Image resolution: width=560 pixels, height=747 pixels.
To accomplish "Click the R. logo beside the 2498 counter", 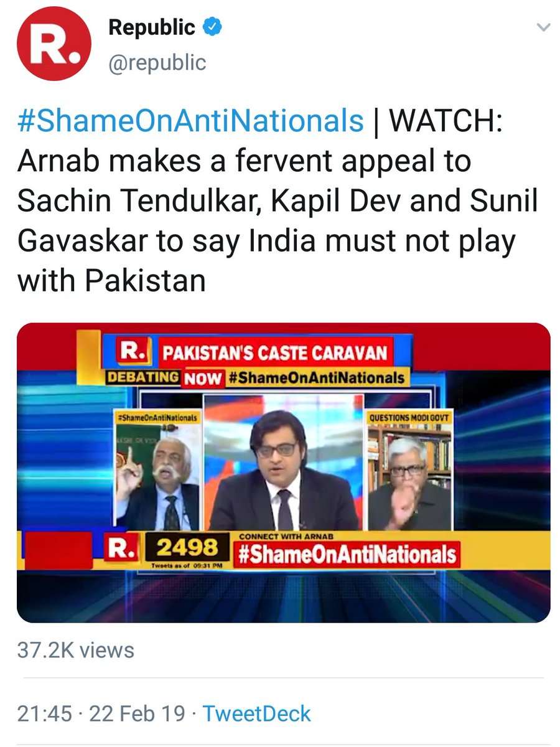I will click(123, 548).
